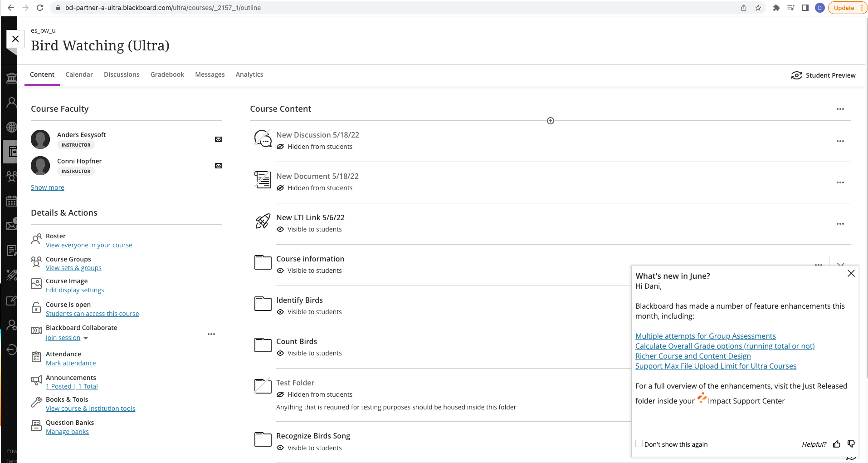Check the Don't show this again box
868x463 pixels.
pos(639,444)
